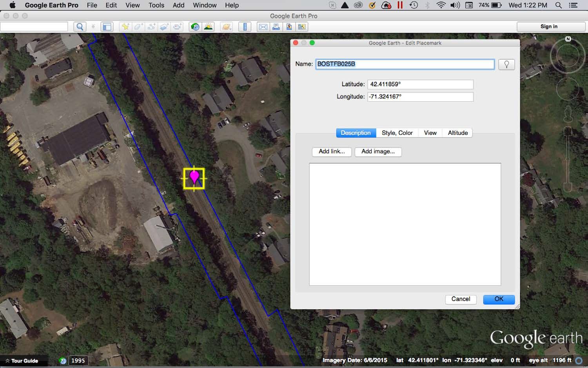The image size is (588, 368).
Task: Toggle the sunlight across landscape icon
Action: [208, 27]
